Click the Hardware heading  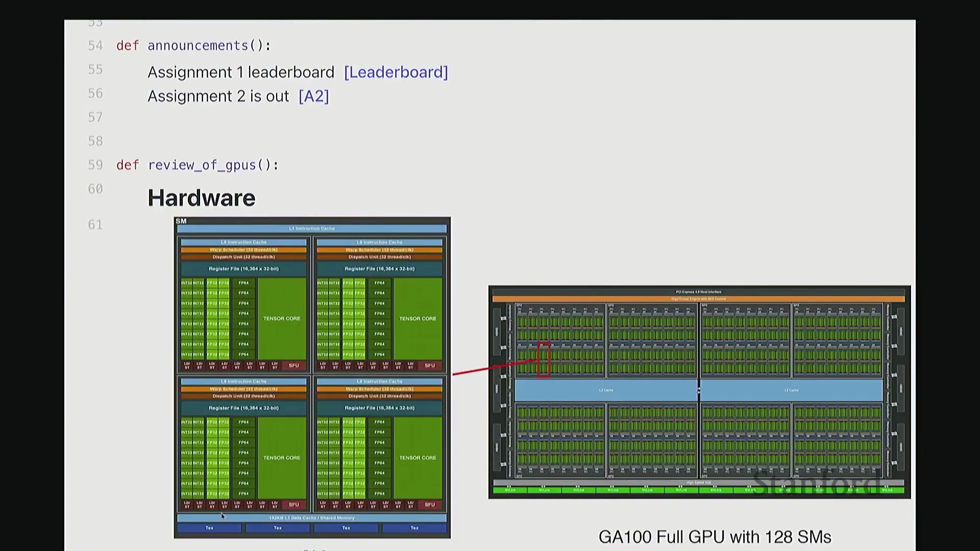pyautogui.click(x=201, y=198)
